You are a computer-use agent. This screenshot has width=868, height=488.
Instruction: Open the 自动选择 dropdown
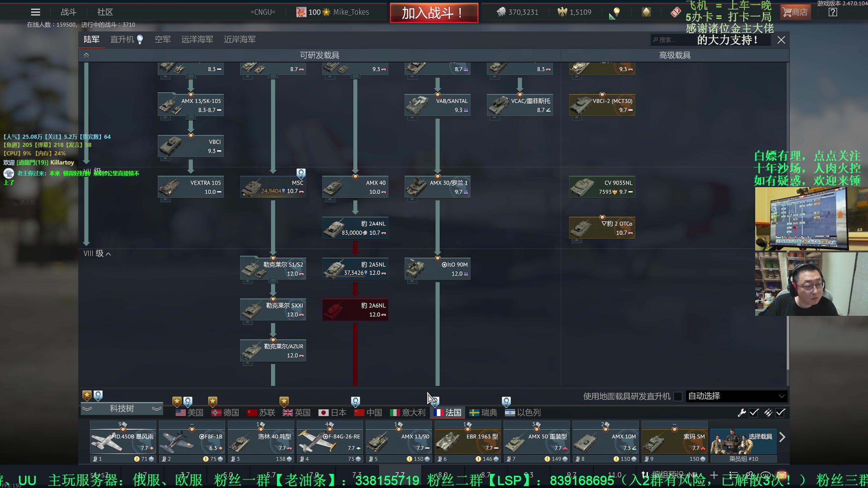click(x=736, y=396)
